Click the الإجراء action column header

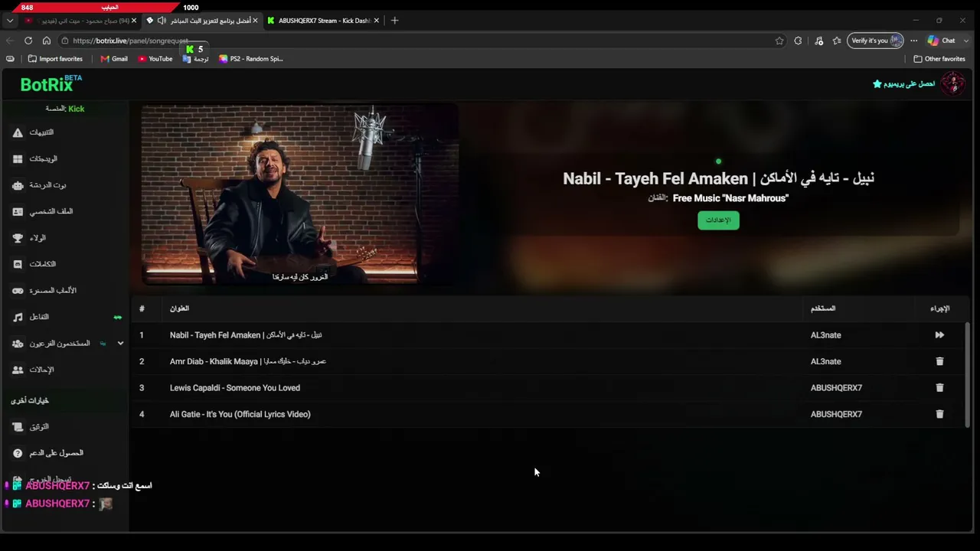coord(940,308)
